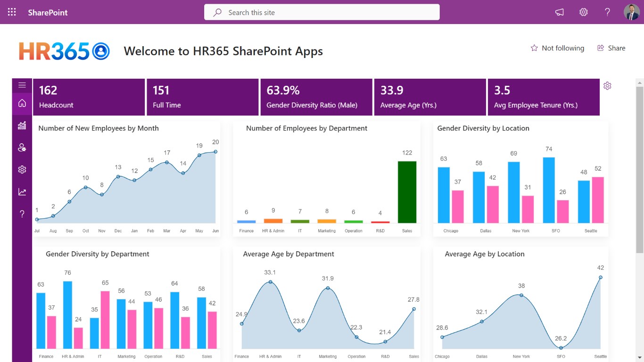Open the trend line analytics icon in sidebar
Viewport: 644px width, 362px height.
coord(22,192)
